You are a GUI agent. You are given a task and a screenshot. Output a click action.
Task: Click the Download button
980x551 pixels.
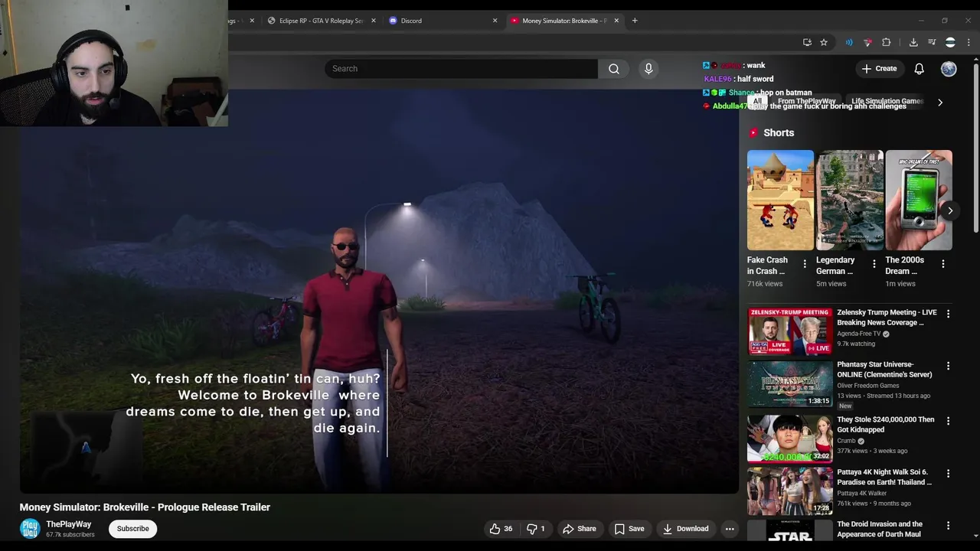click(x=685, y=529)
